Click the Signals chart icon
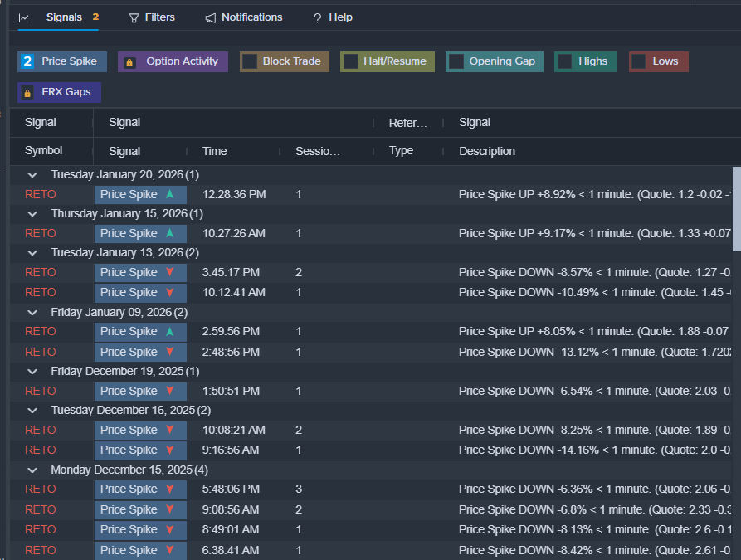The image size is (741, 560). click(24, 17)
